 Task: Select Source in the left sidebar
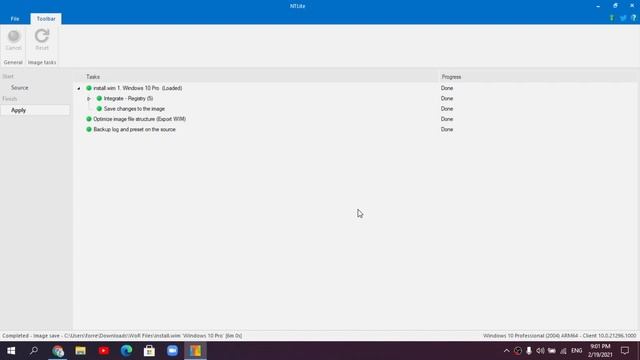click(20, 88)
